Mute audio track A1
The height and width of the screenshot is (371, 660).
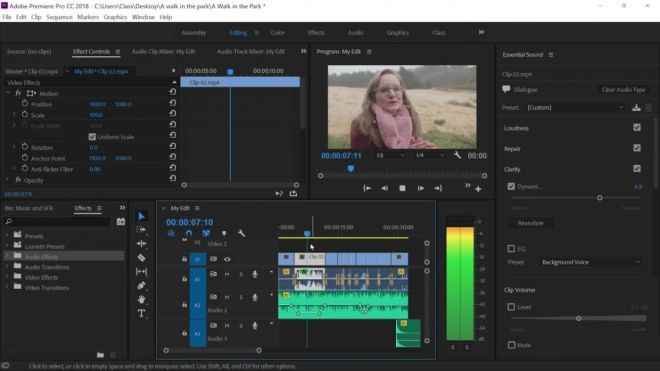[227, 275]
